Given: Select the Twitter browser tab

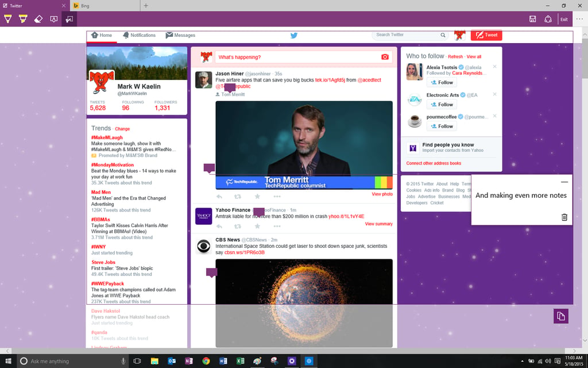Looking at the screenshot, I should 34,6.
